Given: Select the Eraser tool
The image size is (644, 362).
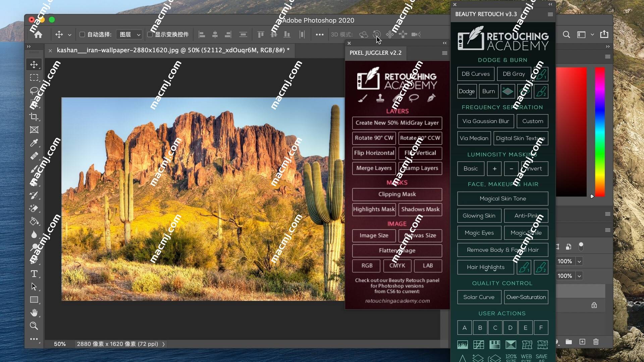Looking at the screenshot, I should [34, 208].
